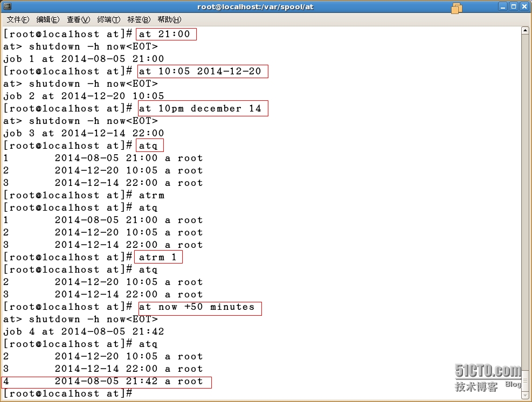Maximize the terminal window

[514, 6]
